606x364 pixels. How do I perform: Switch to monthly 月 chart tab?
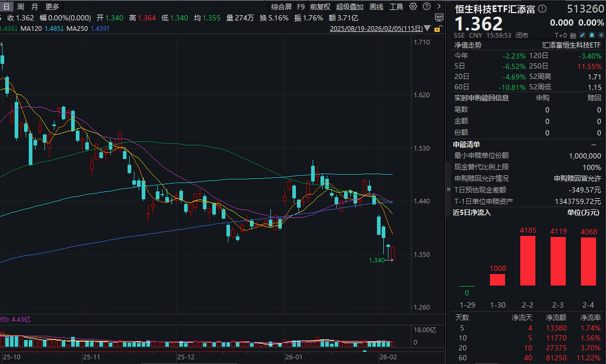pos(35,7)
